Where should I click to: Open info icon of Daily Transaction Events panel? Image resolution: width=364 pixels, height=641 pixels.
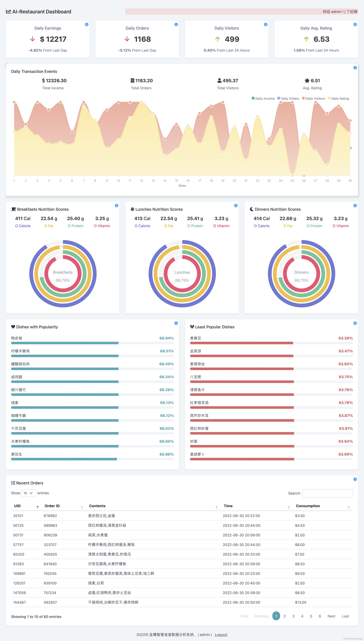355,68
